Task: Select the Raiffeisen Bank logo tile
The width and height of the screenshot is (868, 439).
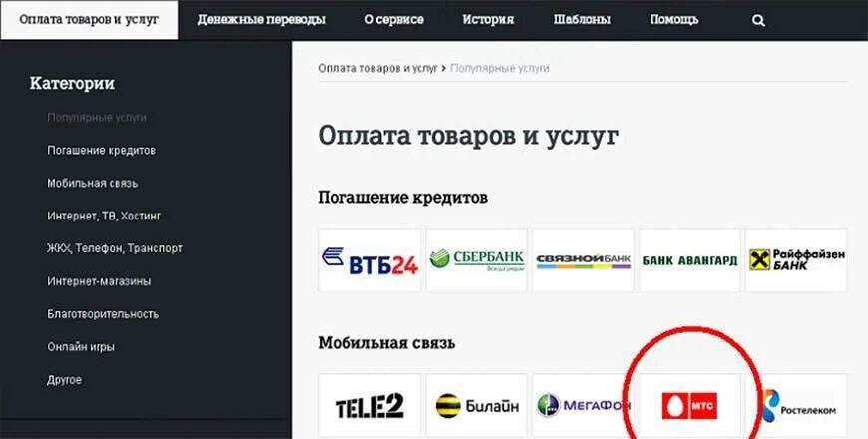Action: coord(796,260)
